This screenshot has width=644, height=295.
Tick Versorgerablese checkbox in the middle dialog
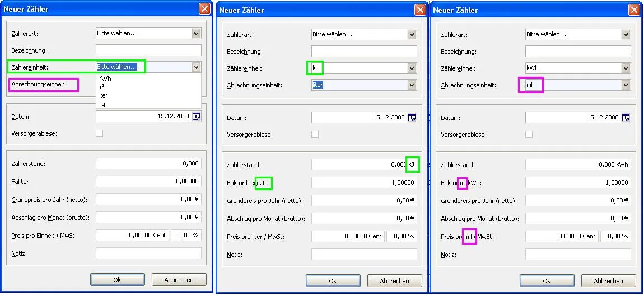tap(315, 135)
